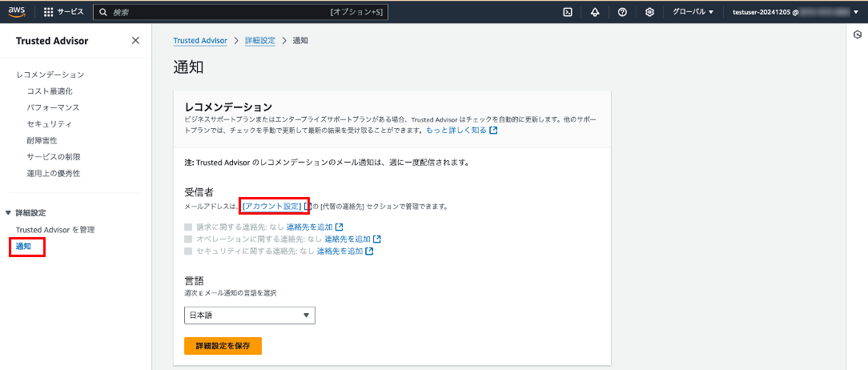Screen dimensions: 868x370
Task: Click 連絡先を追加 for セキュリティに関する連絡先
Action: [x=340, y=251]
